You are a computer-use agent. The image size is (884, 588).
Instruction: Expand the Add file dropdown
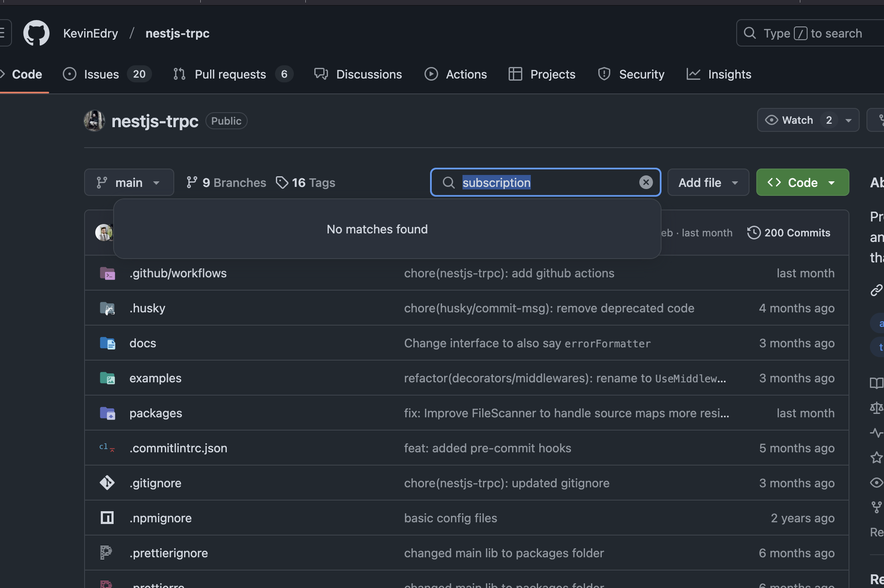tap(708, 182)
